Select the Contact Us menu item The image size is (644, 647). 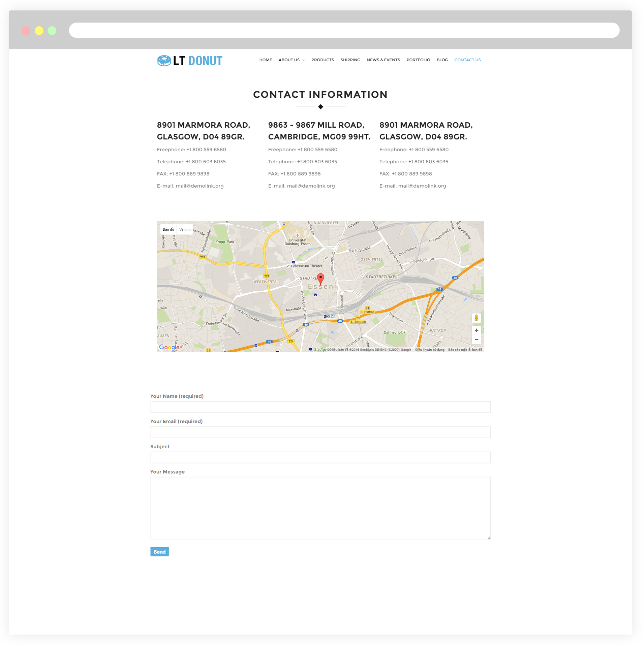[x=467, y=60]
